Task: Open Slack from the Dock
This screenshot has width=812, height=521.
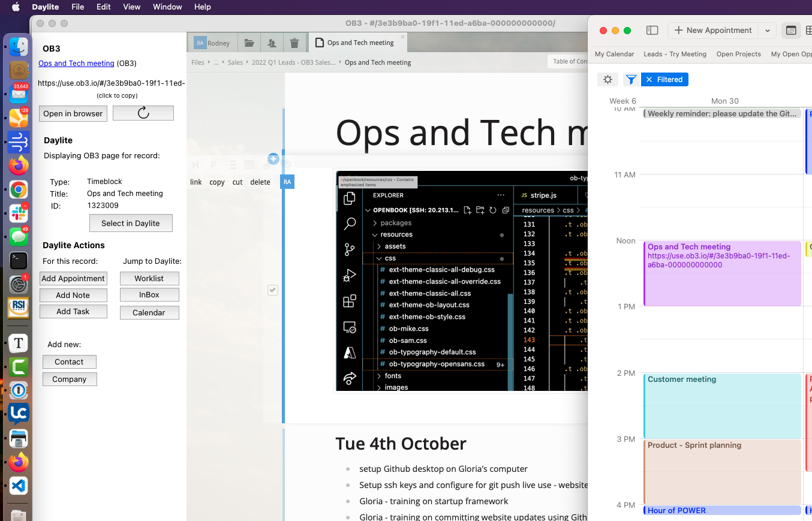Action: tap(19, 213)
